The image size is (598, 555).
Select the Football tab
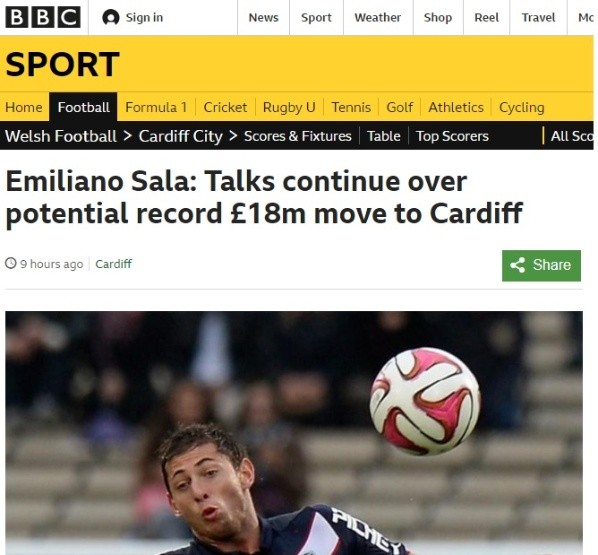click(84, 107)
